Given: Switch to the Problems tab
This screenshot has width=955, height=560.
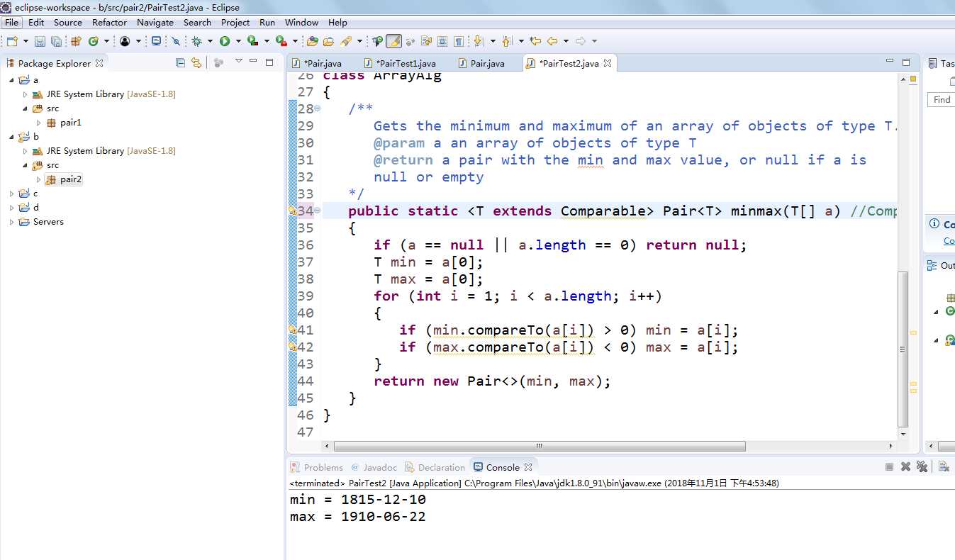Looking at the screenshot, I should click(316, 467).
